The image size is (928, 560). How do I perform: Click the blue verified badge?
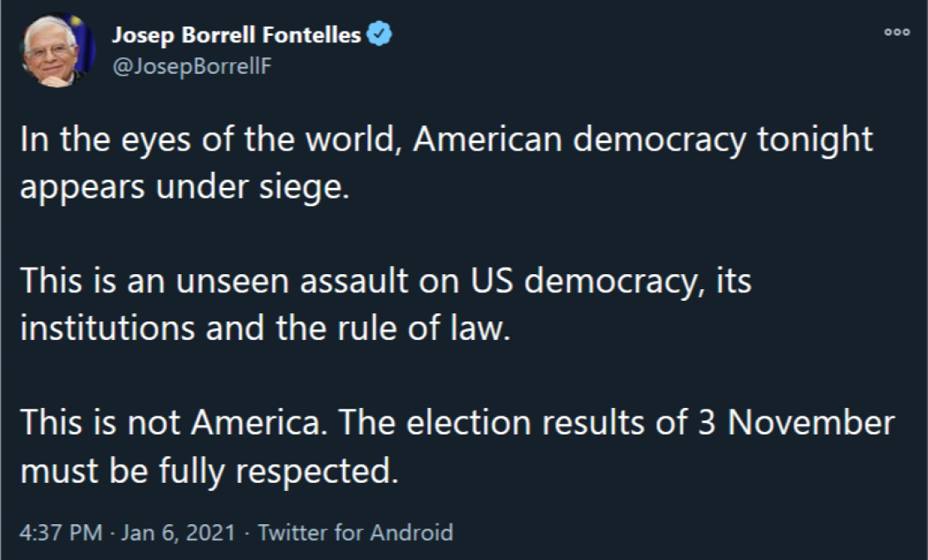(380, 34)
